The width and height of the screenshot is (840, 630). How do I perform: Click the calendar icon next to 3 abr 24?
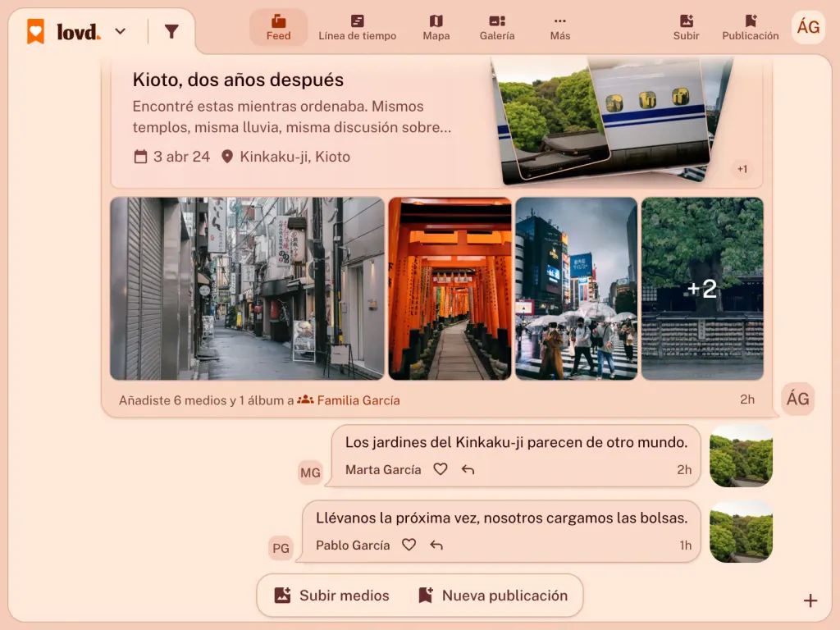(x=140, y=157)
